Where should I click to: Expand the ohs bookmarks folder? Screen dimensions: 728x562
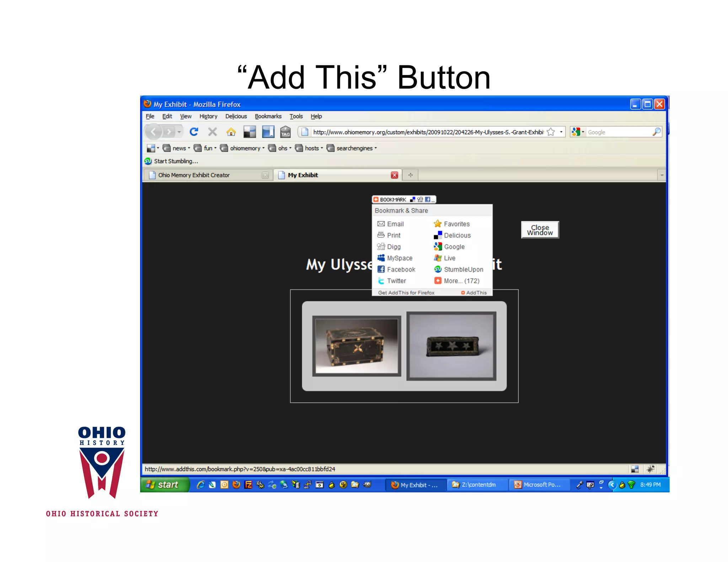click(280, 148)
